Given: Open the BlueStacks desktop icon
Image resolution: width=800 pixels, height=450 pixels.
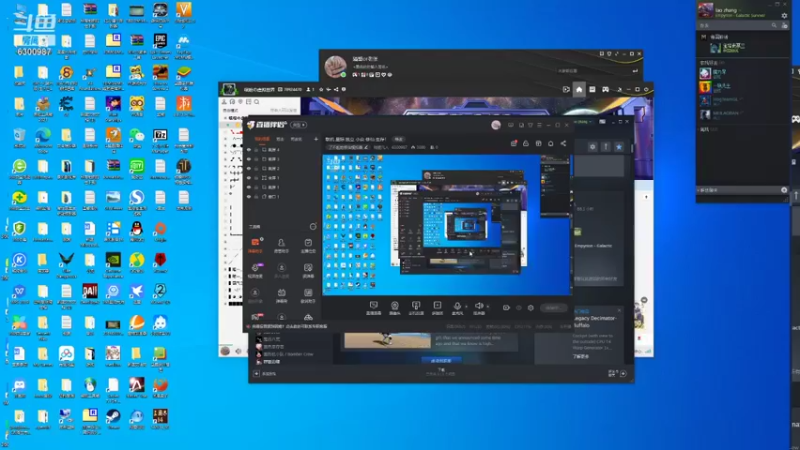Looking at the screenshot, I should pos(184,76).
